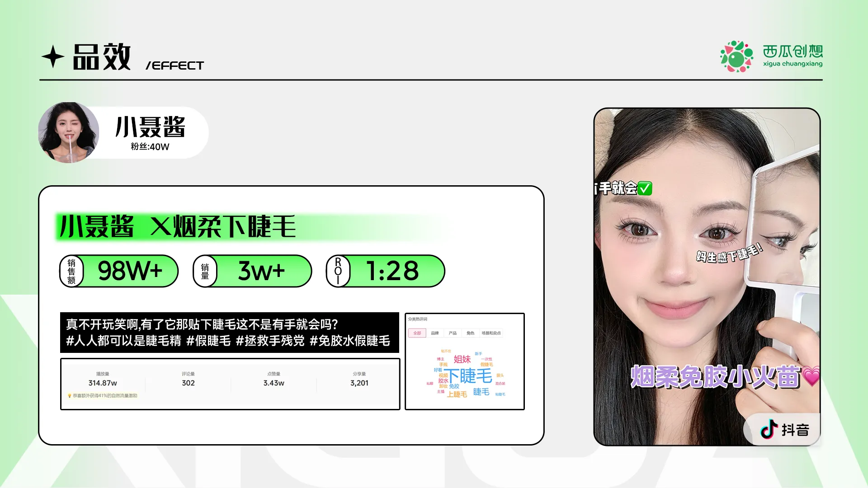Screen dimensions: 868x488
Task: Click 小聂酱 profile avatar photo
Action: (69, 132)
